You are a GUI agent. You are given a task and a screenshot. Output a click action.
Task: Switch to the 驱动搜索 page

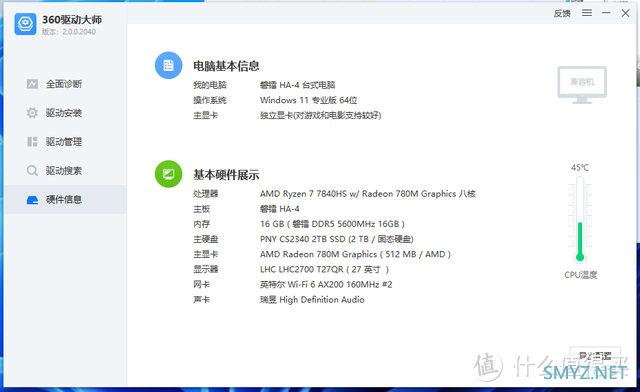65,171
